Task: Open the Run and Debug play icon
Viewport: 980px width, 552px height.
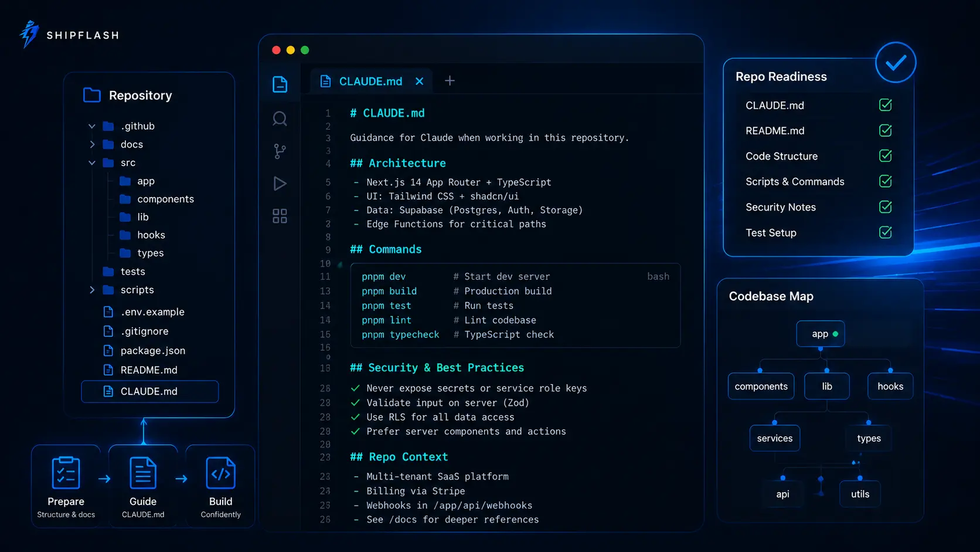Action: point(280,184)
